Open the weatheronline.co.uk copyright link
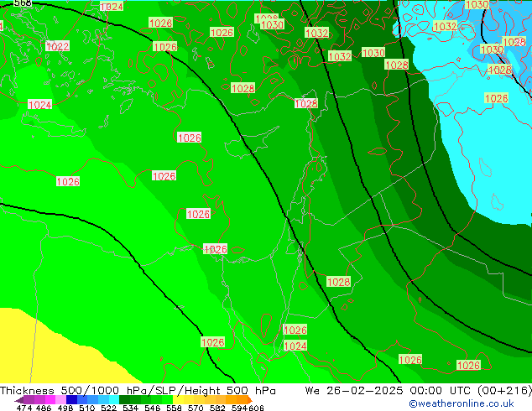 point(462,403)
